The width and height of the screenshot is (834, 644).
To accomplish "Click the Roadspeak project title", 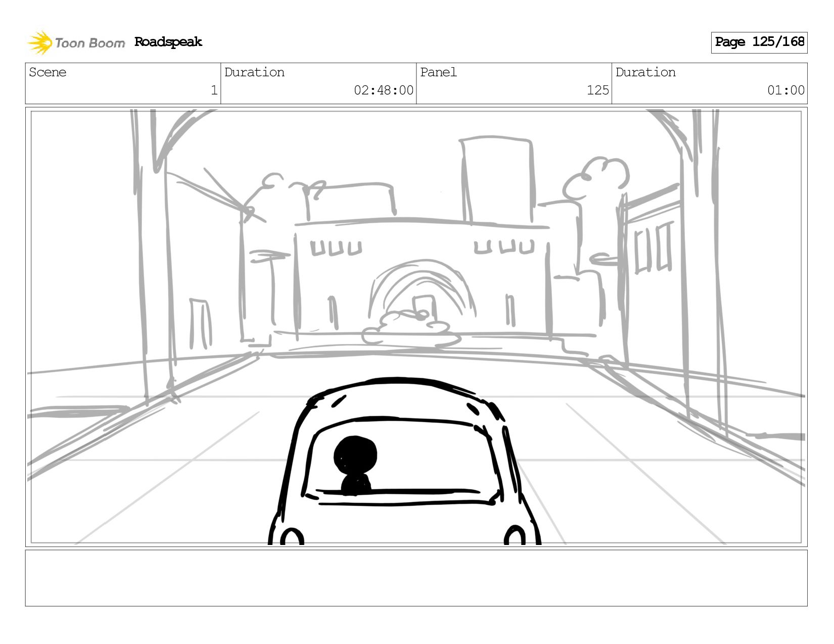I will (168, 42).
